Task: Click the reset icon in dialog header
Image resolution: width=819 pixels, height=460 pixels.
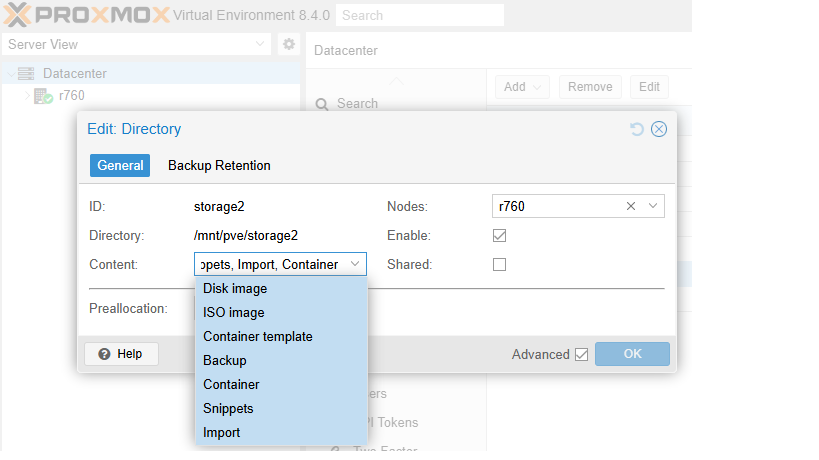Action: [637, 129]
